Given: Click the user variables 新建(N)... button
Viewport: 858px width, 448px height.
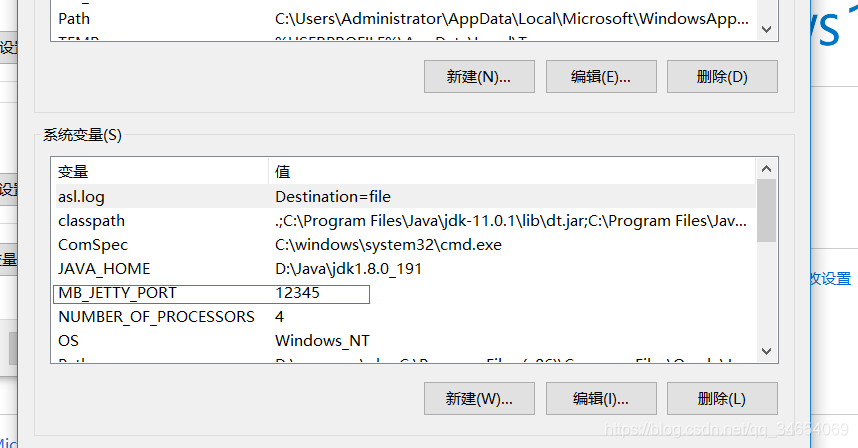Looking at the screenshot, I should [x=479, y=77].
